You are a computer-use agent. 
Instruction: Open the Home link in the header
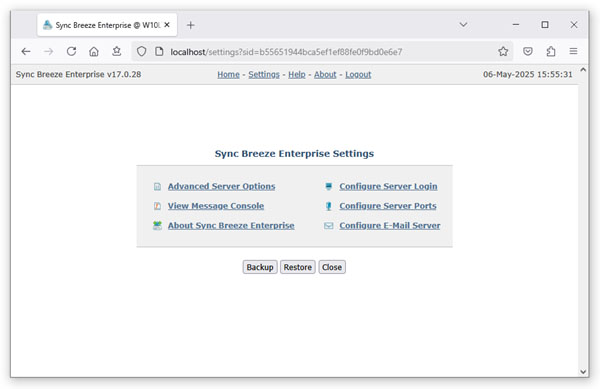pyautogui.click(x=228, y=75)
